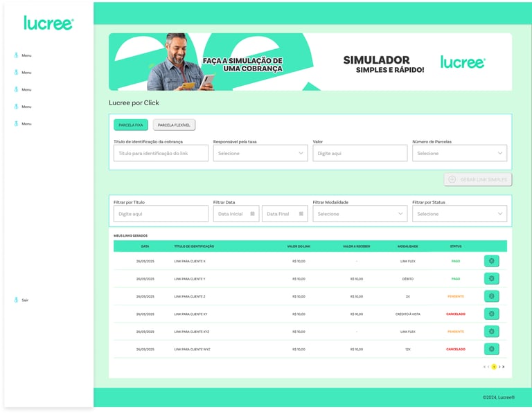
Task: Click LINK PARA CLIENTE Y title
Action: [x=190, y=279]
